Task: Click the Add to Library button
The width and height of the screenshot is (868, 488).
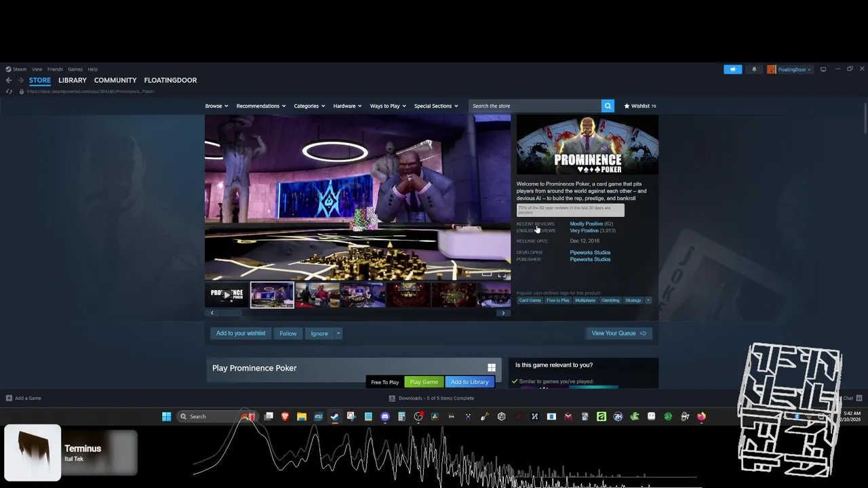Action: point(469,382)
